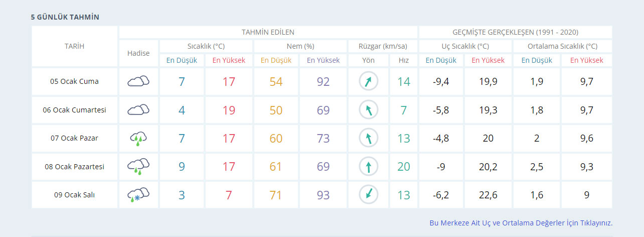Click the 'Nem (%)' column header
This screenshot has width=644, height=237.
[x=300, y=46]
